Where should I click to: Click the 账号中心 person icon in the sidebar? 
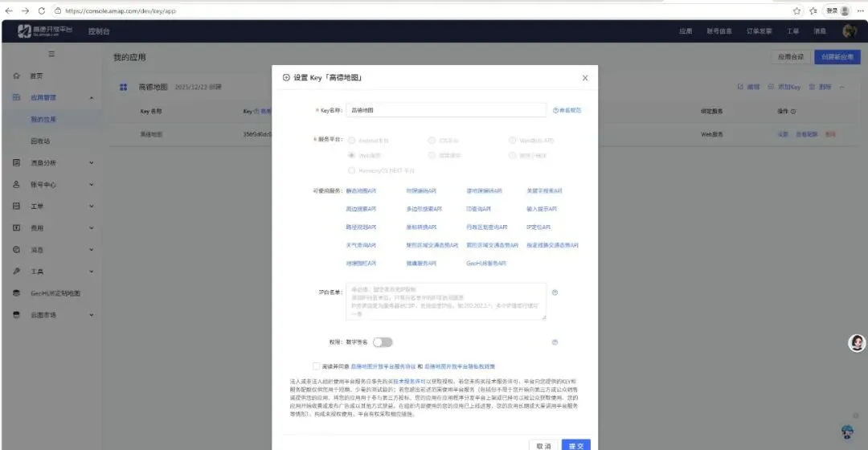click(x=16, y=184)
